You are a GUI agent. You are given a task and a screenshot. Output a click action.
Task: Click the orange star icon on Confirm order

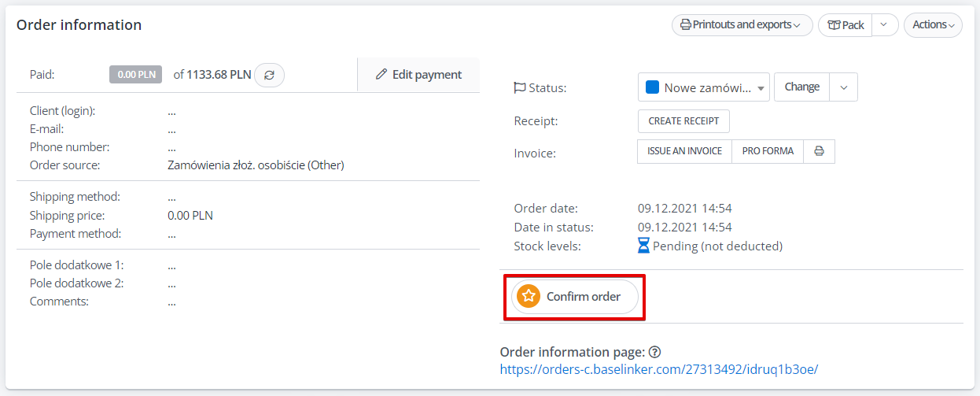(529, 297)
